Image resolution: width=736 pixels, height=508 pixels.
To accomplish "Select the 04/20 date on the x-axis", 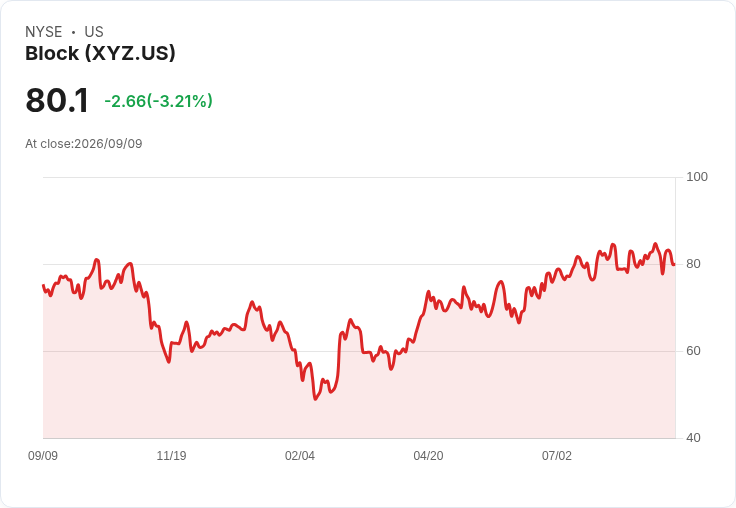I will 428,455.
